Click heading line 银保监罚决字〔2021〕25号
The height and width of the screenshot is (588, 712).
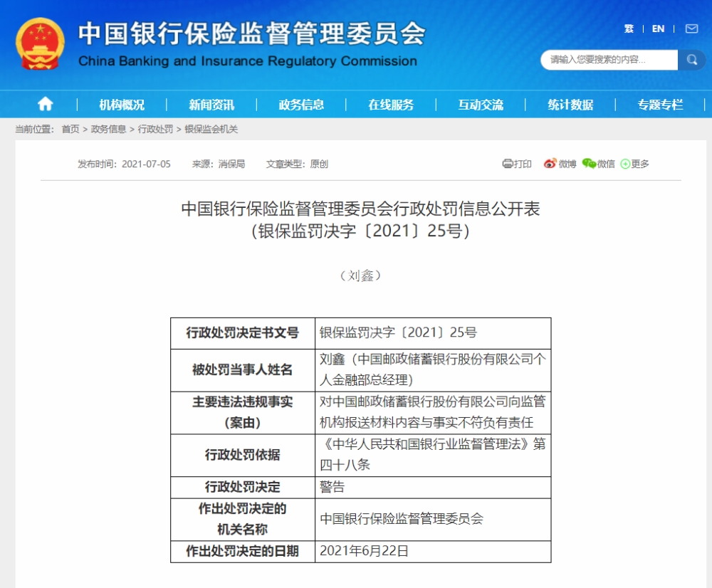pyautogui.click(x=360, y=231)
